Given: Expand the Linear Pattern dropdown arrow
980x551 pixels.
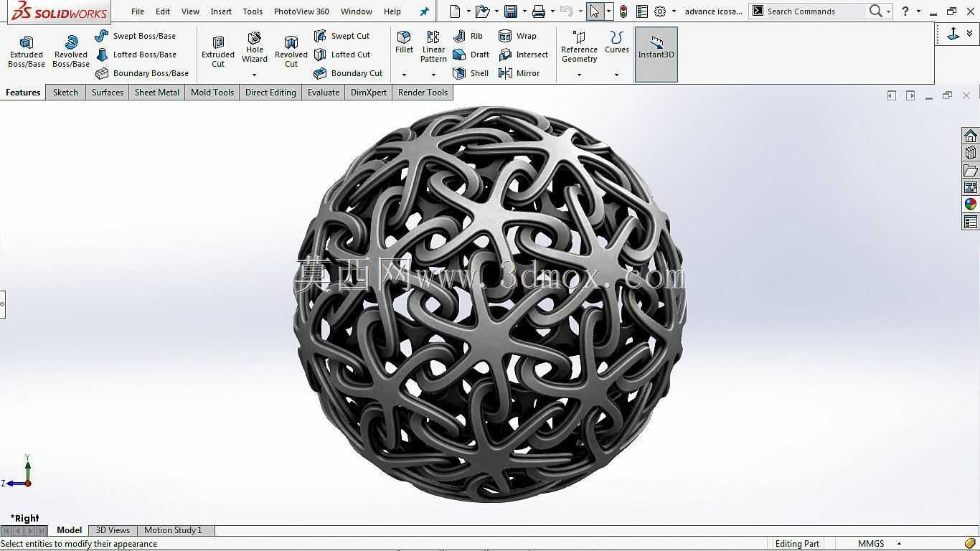Looking at the screenshot, I should coord(433,75).
